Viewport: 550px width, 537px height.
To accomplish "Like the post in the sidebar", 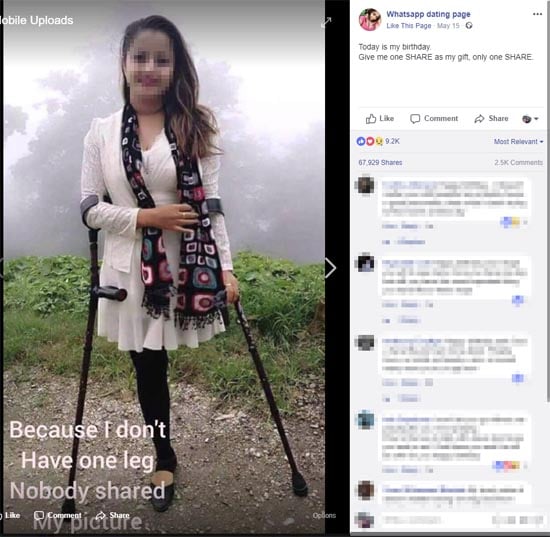I will coord(380,119).
